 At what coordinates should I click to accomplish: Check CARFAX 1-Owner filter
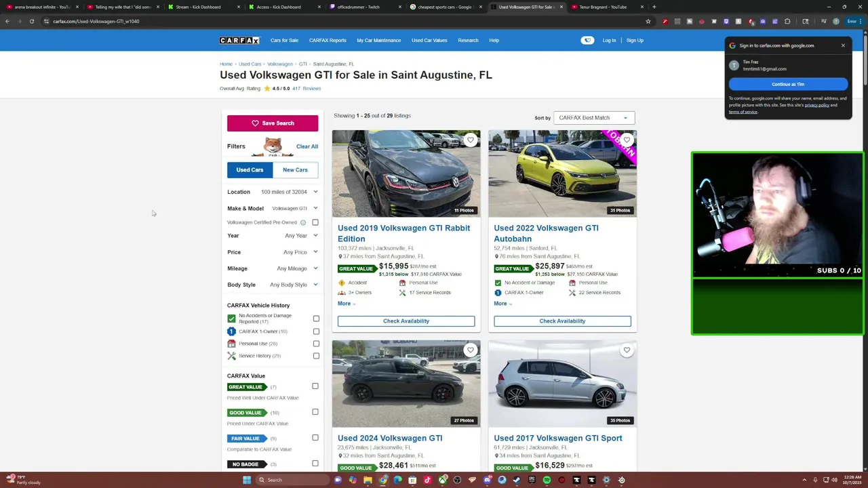click(x=316, y=331)
